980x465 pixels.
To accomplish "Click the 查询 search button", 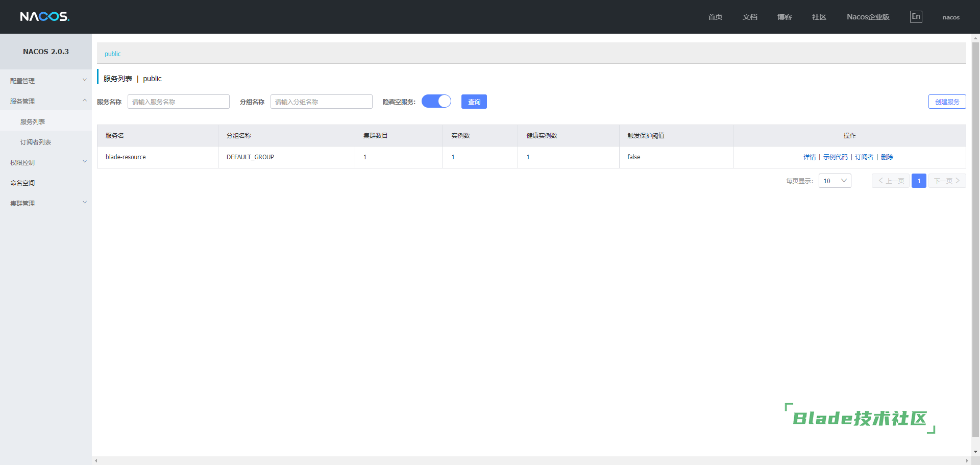I will pos(474,102).
